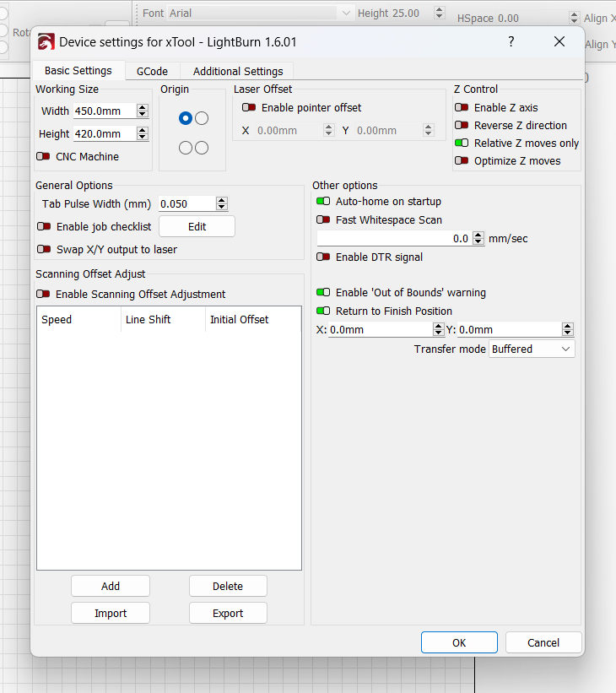Toggle the CNC Machine switch

[x=43, y=156]
